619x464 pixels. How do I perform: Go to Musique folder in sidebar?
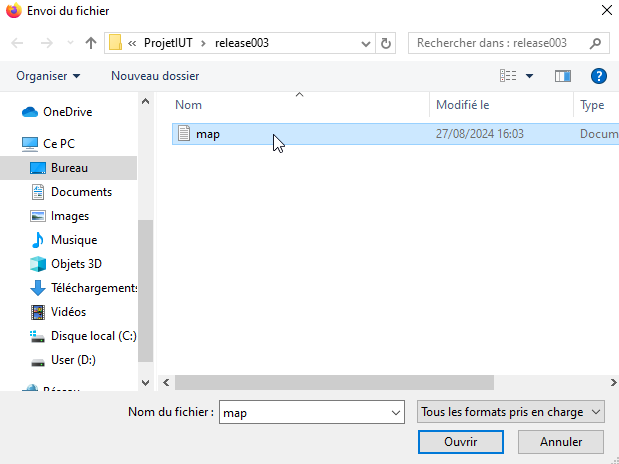pos(73,240)
